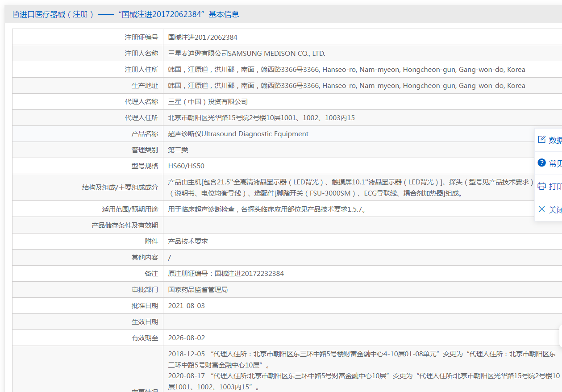
Task: Open the 产品技术要求 attachment link
Action: click(188, 242)
